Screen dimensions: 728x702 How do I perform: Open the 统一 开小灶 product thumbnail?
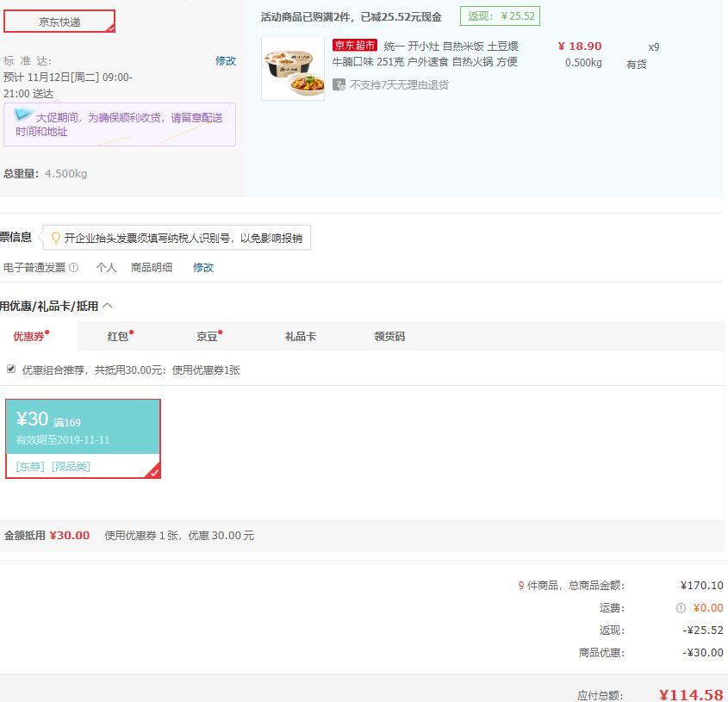tap(293, 69)
